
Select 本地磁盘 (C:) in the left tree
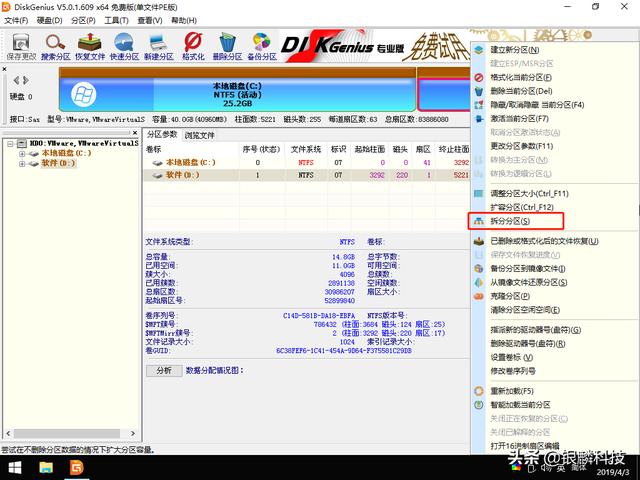click(66, 153)
